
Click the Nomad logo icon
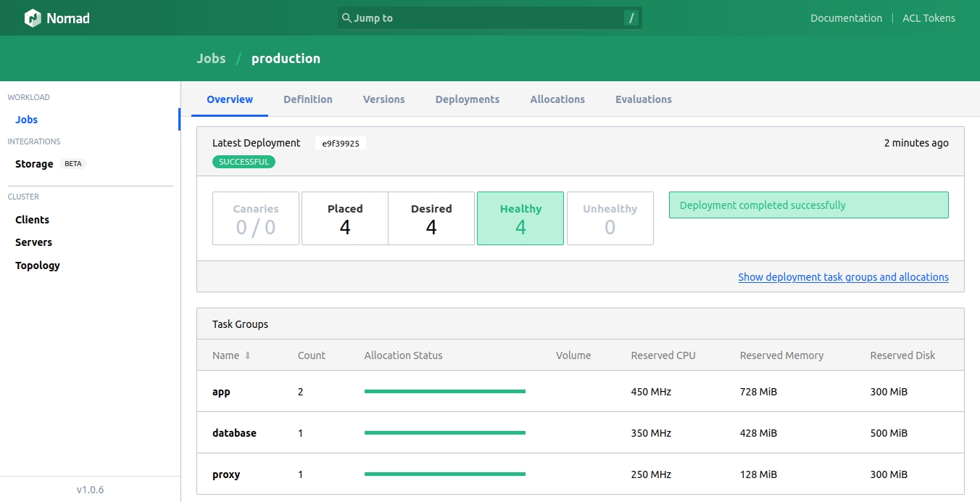(33, 18)
